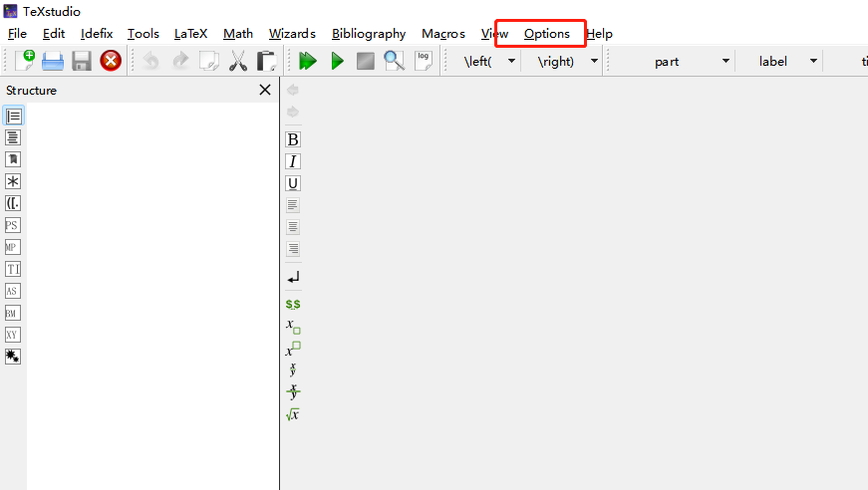Show the bookmarks side panel
The height and width of the screenshot is (490, 868).
(13, 159)
